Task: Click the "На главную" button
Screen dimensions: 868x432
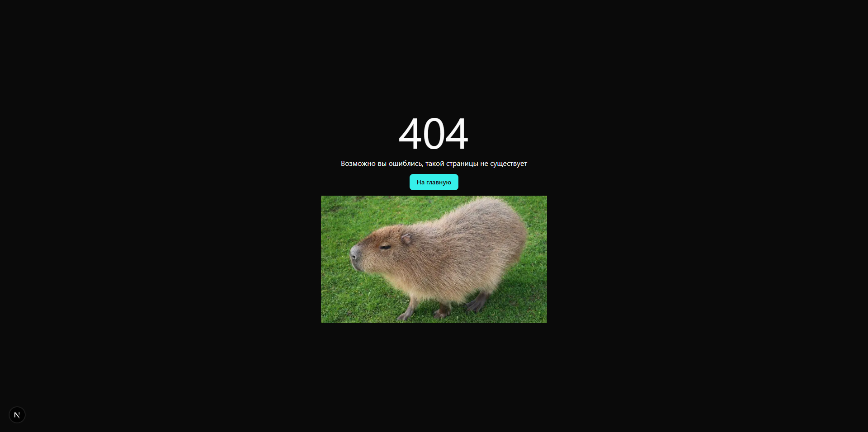Action: click(434, 182)
